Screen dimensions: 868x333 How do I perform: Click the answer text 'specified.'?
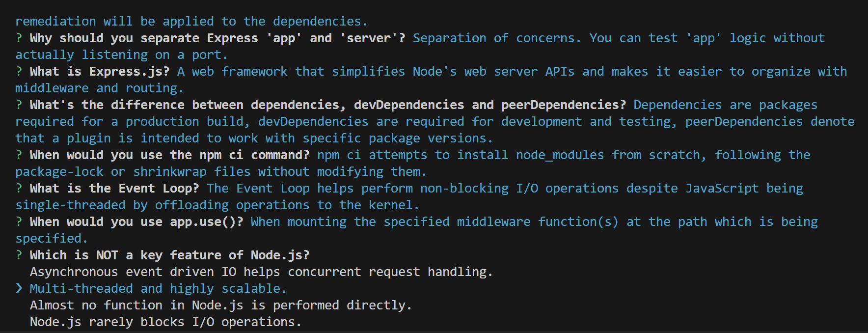[52, 239]
